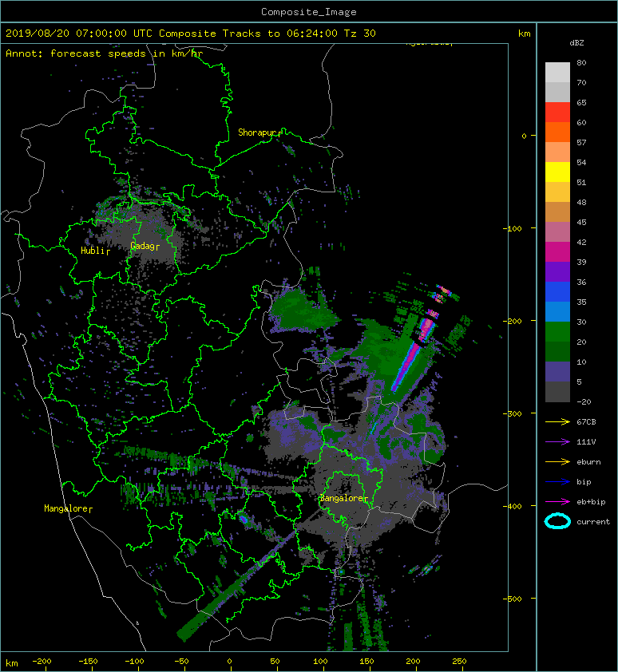
Task: Click the Mangalore city label
Action: 66,508
